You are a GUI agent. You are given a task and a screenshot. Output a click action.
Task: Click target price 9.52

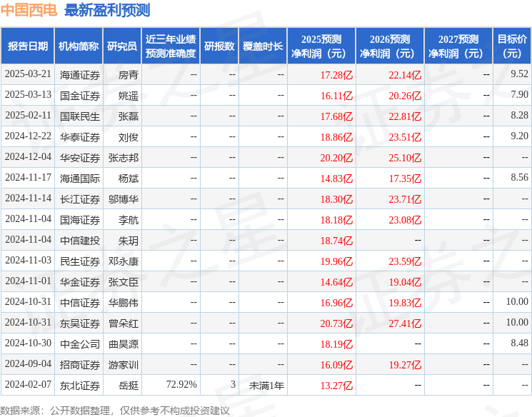click(x=519, y=74)
